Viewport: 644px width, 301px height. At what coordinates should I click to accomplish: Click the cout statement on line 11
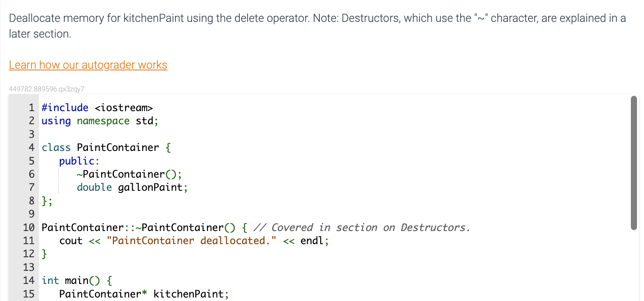coord(71,241)
